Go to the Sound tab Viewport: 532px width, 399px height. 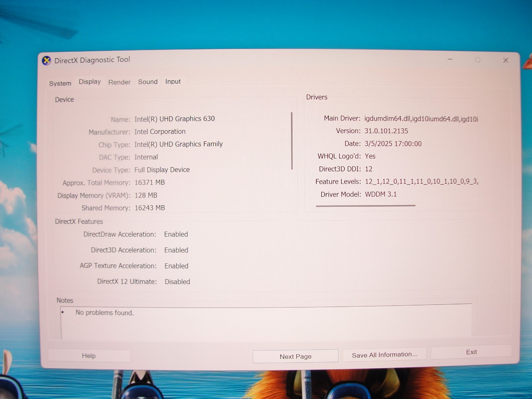[x=148, y=82]
